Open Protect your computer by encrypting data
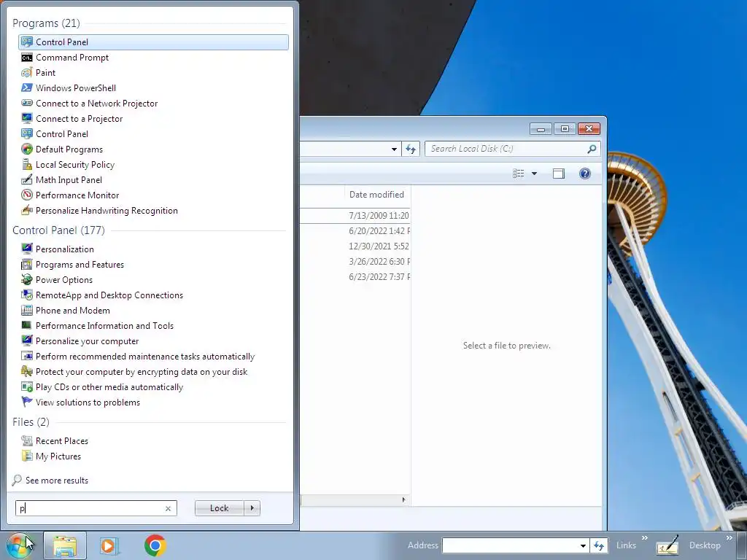The height and width of the screenshot is (560, 747). click(x=141, y=371)
